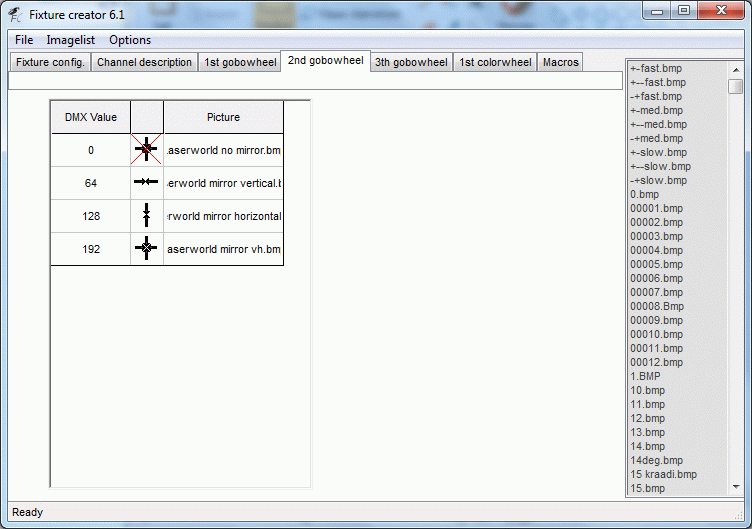The image size is (752, 529).
Task: Open the 1st gobowheel tab
Action: click(x=240, y=62)
